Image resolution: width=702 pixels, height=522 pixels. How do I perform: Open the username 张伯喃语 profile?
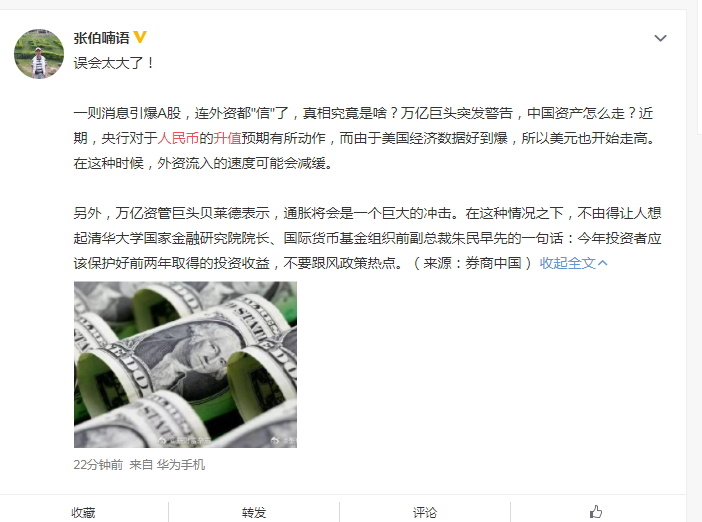click(101, 38)
